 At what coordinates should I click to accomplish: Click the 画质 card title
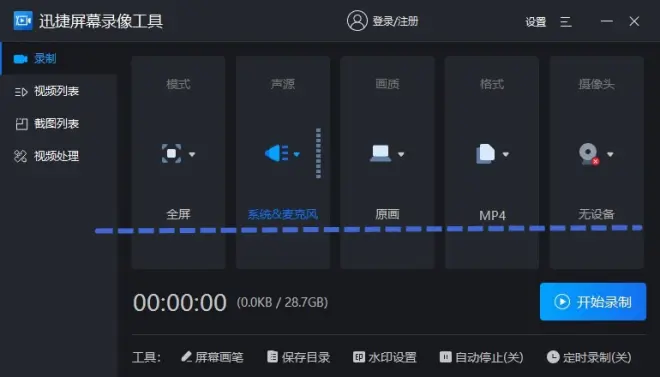pos(387,84)
